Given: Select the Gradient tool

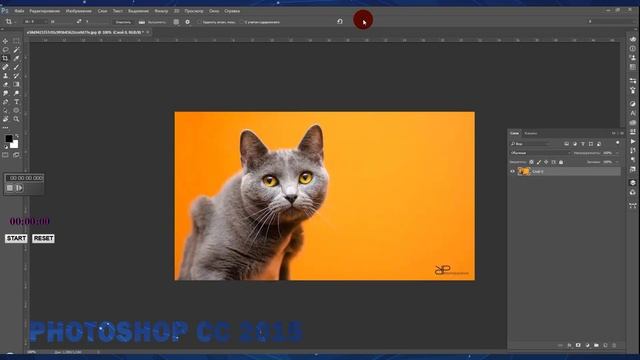Looking at the screenshot, I should tap(16, 84).
